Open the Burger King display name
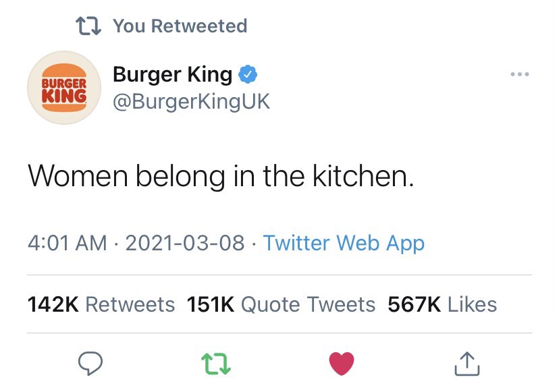Image resolution: width=559 pixels, height=392 pixels. pos(173,74)
